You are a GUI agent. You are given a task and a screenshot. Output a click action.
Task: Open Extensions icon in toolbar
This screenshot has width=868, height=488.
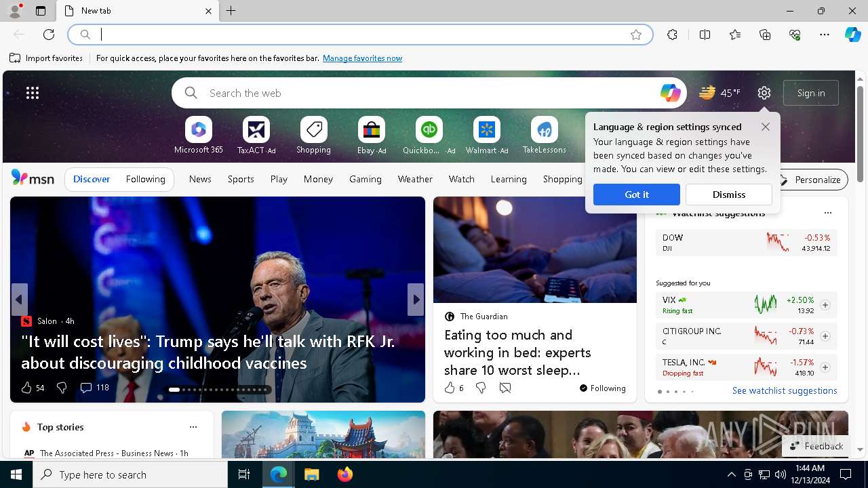click(x=672, y=35)
